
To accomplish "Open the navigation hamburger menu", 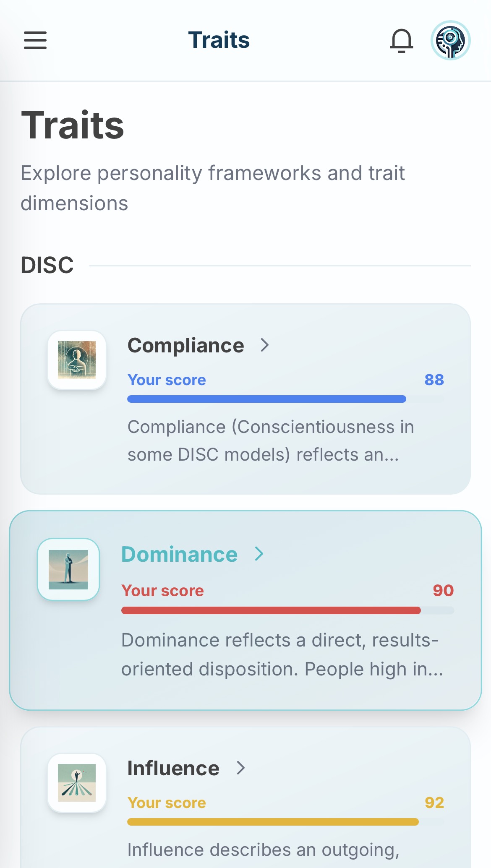I will (35, 40).
